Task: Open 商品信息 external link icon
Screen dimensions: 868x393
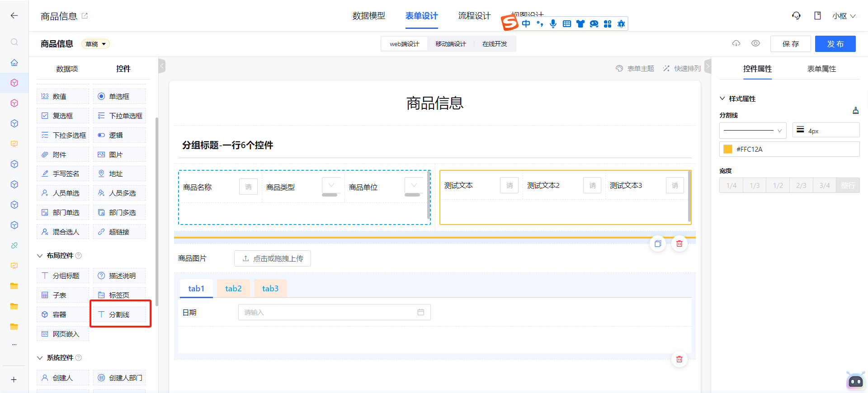Action: [x=85, y=16]
